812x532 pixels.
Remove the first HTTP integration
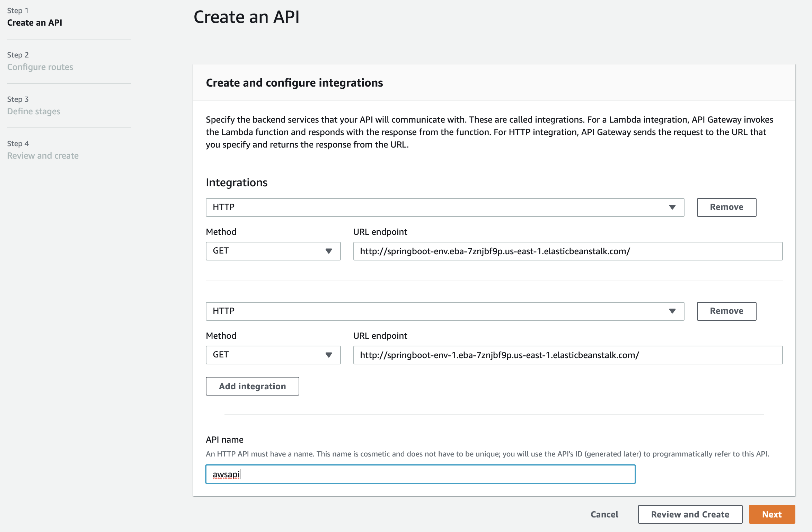click(x=726, y=207)
